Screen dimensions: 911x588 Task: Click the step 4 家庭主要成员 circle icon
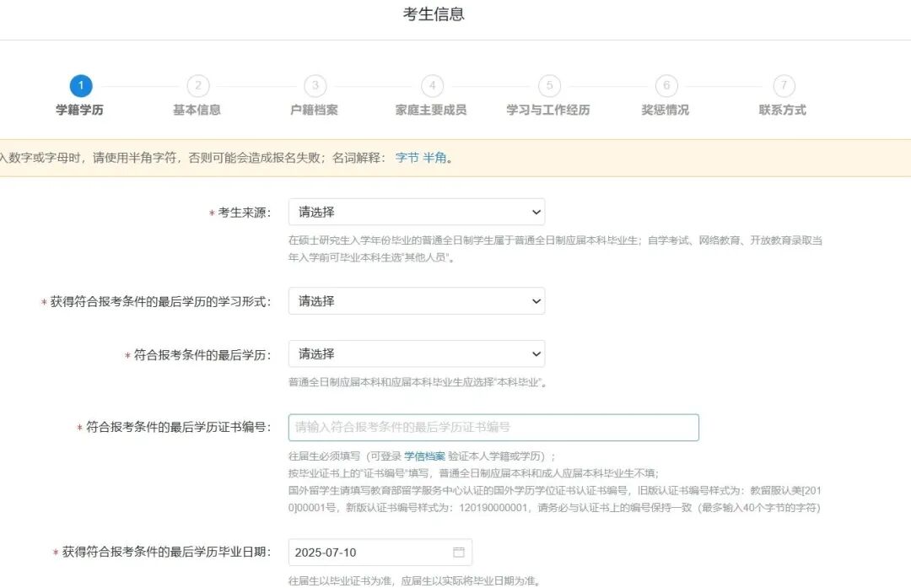(432, 85)
